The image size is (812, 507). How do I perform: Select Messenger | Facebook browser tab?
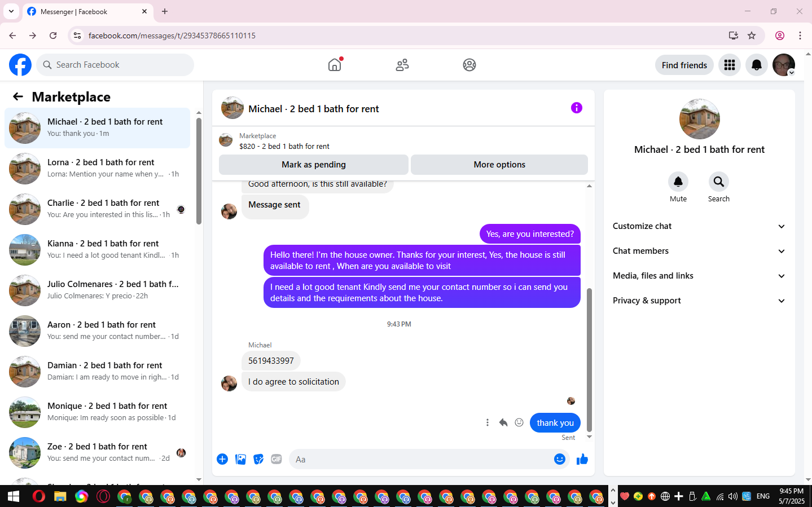coord(87,11)
